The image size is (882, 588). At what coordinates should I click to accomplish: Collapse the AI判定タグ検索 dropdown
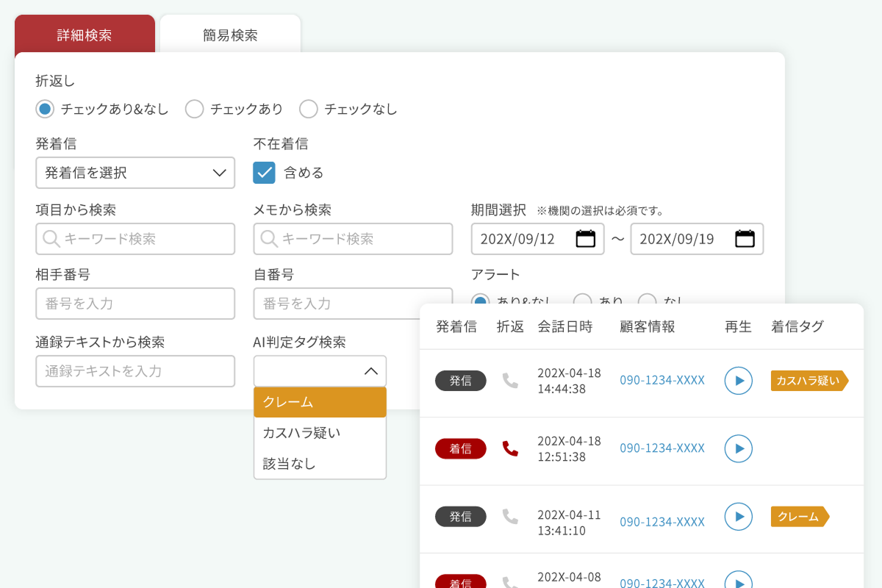tap(320, 371)
